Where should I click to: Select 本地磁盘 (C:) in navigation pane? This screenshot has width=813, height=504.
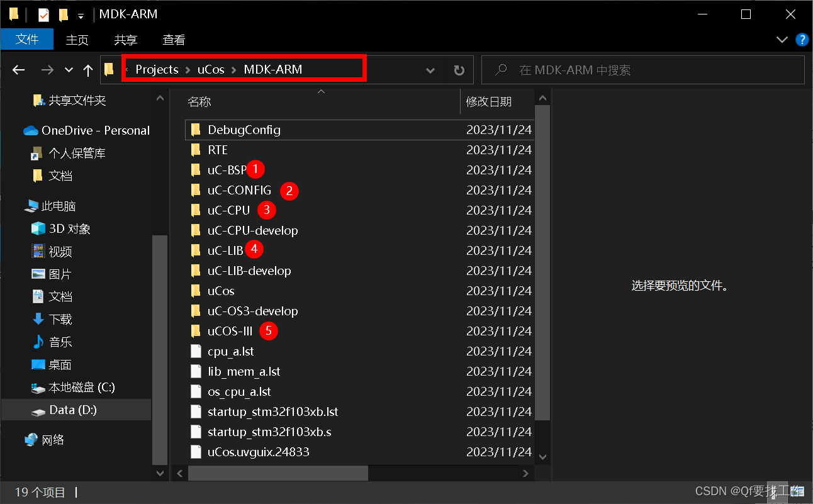82,387
